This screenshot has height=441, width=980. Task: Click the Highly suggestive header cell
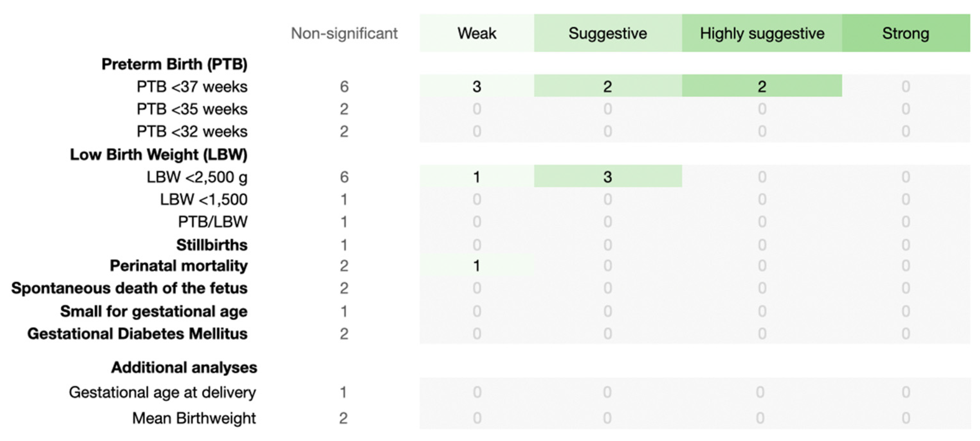pos(762,33)
